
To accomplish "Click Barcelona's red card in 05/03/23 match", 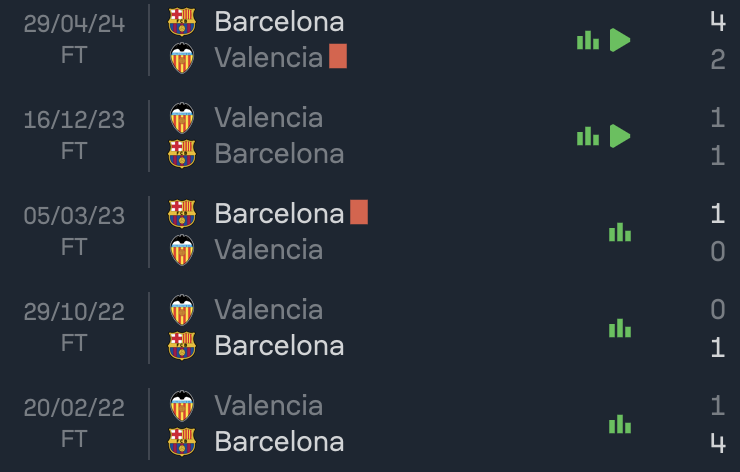I will (x=359, y=212).
